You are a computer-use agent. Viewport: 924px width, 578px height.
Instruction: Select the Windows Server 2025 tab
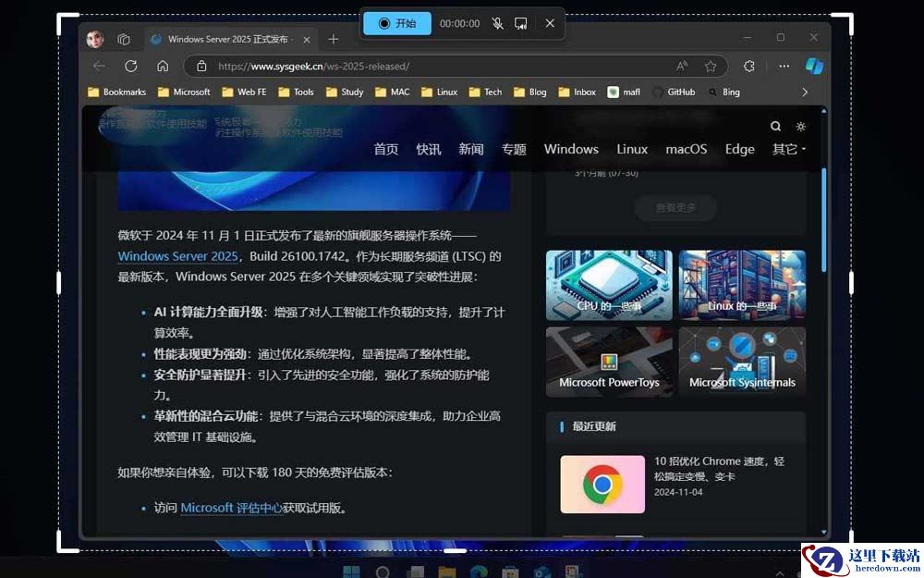coord(230,40)
